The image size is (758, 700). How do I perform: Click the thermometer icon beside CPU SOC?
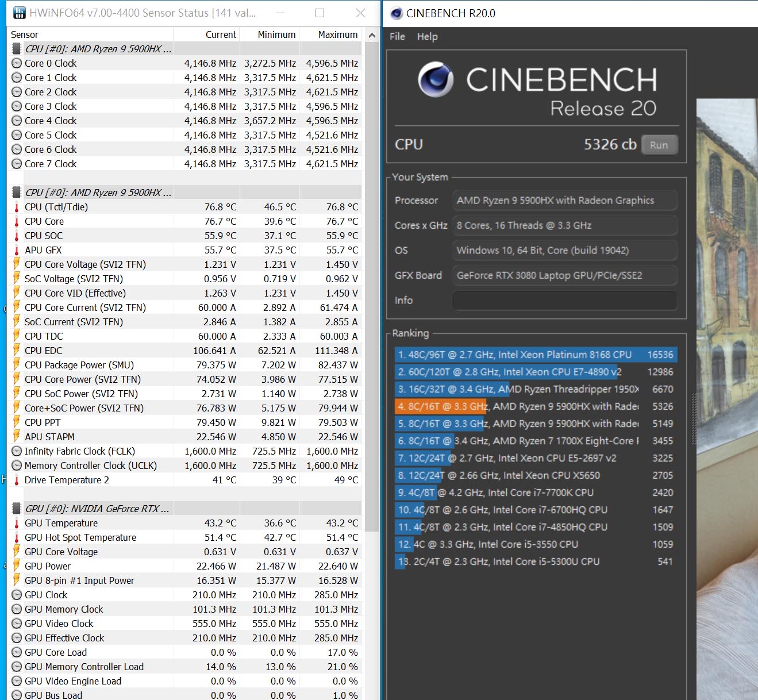17,236
